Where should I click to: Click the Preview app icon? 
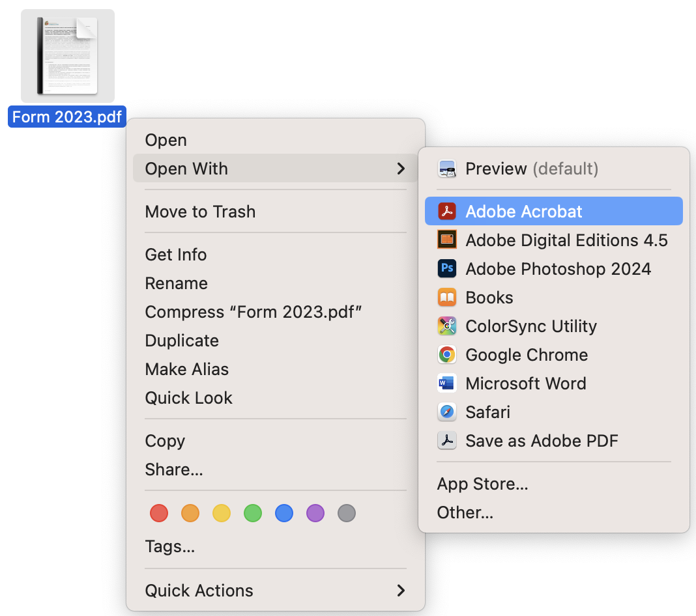[x=446, y=169]
